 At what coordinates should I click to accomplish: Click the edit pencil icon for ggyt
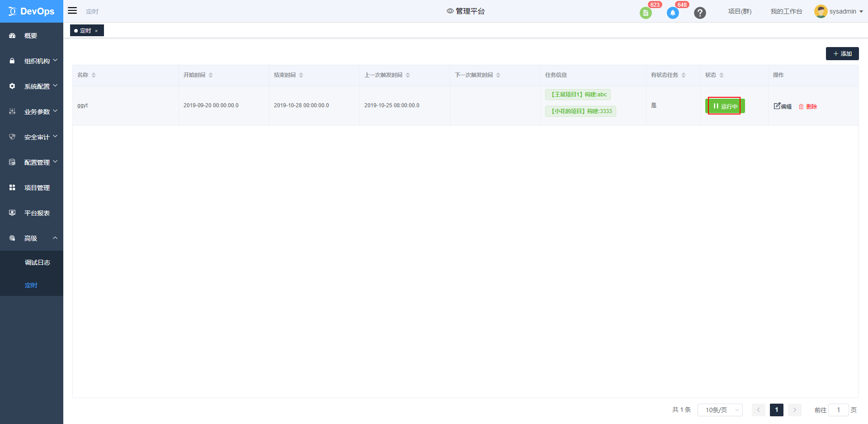tap(777, 106)
